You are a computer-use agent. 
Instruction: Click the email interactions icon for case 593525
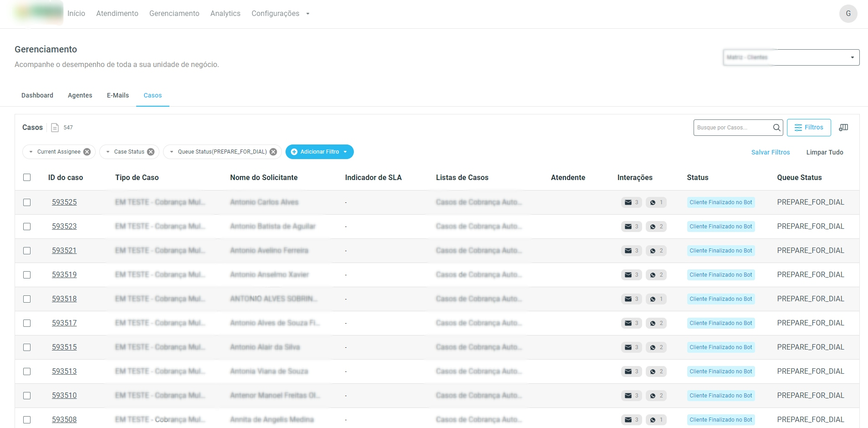[628, 202]
